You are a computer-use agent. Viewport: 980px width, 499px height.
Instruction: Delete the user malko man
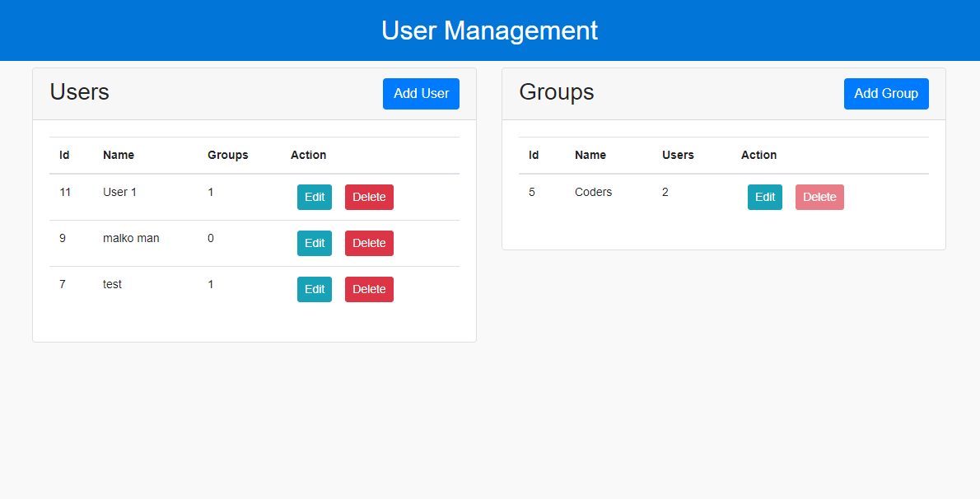point(369,243)
